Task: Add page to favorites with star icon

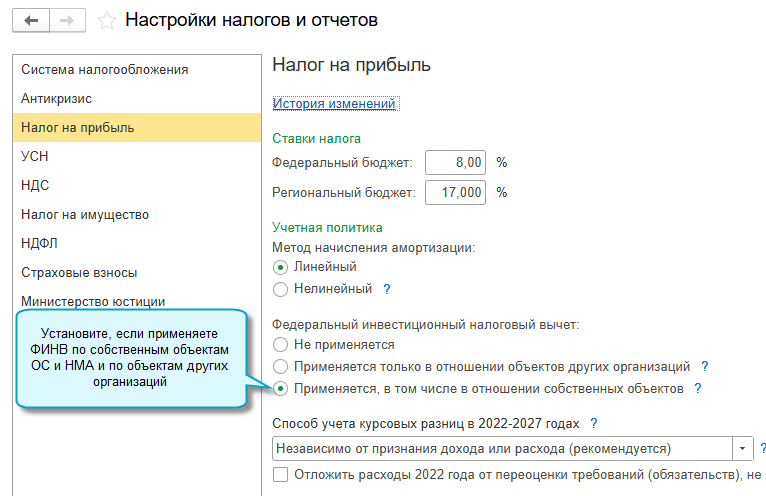Action: (x=107, y=20)
